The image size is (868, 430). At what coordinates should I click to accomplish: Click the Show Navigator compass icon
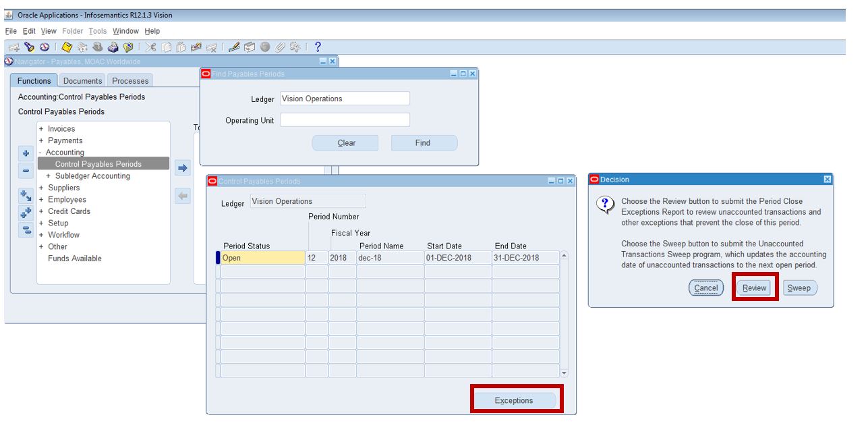point(45,47)
